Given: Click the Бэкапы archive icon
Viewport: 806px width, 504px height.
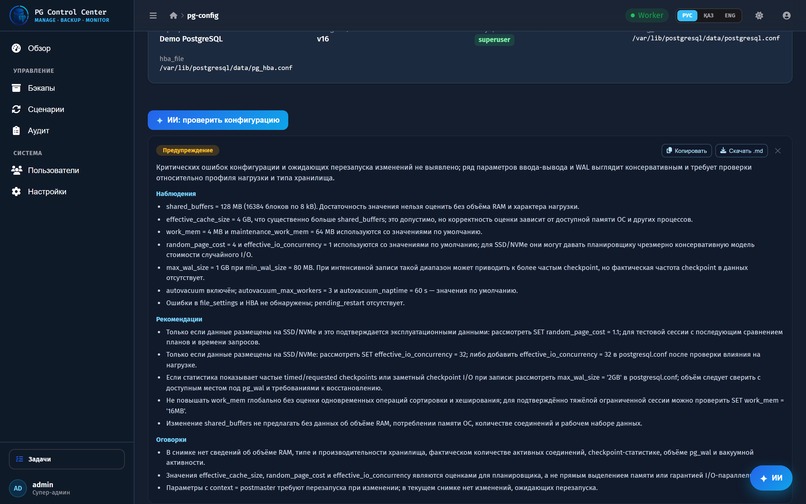Looking at the screenshot, I should point(16,88).
